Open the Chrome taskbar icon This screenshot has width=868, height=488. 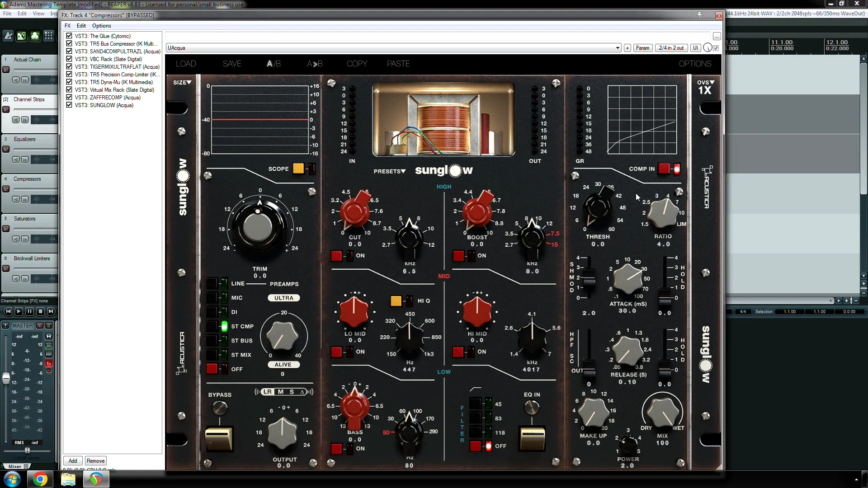(40, 479)
